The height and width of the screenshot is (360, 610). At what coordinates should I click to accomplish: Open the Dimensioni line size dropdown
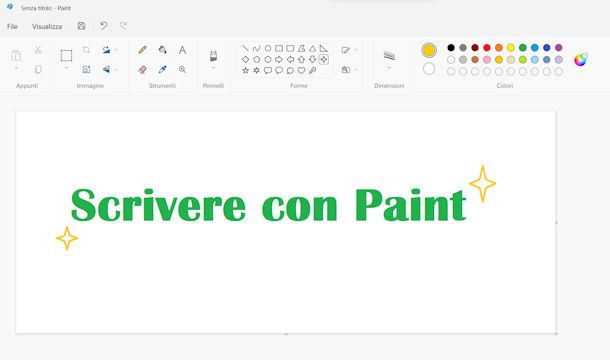coord(389,68)
